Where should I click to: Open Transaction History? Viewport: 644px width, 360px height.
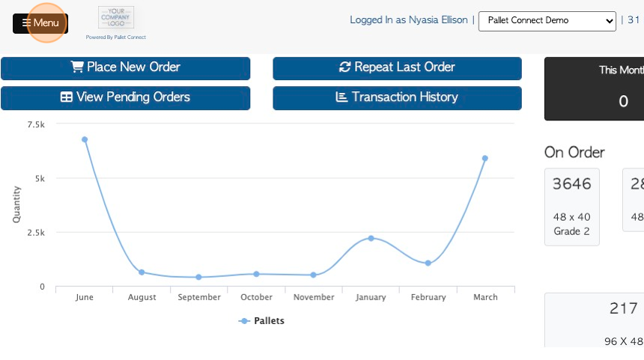pyautogui.click(x=397, y=98)
